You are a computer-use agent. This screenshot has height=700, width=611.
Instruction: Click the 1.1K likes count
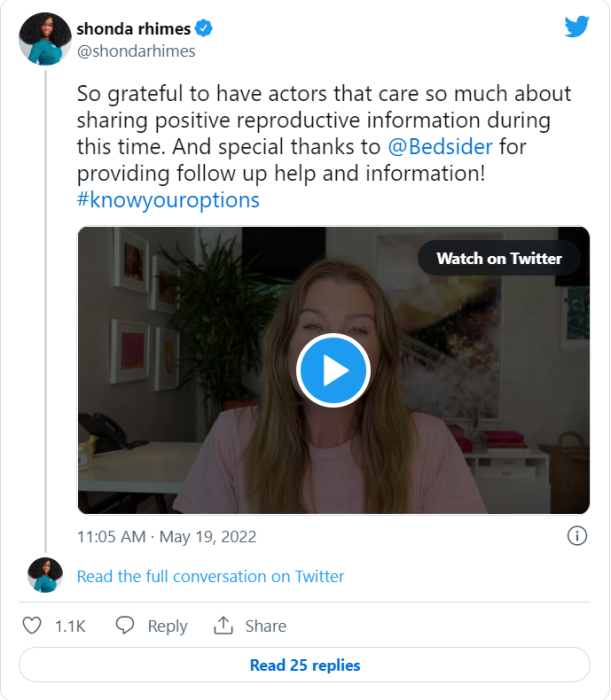70,626
